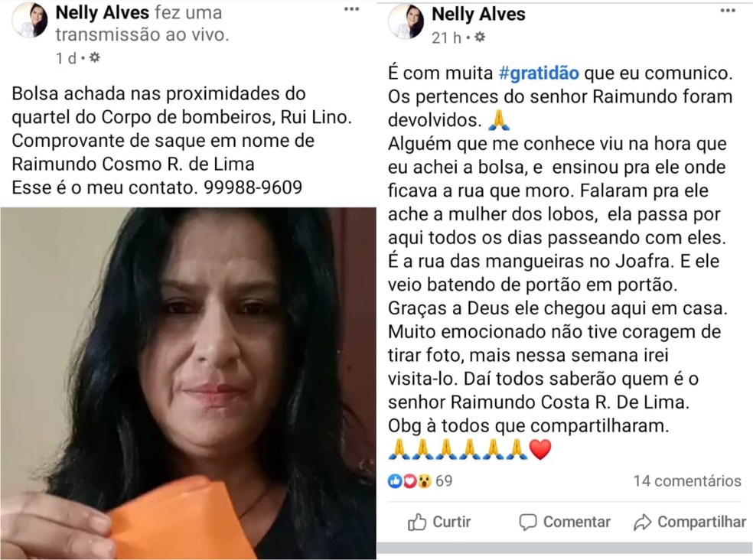Open the live video thumbnail of the woman

(x=187, y=383)
